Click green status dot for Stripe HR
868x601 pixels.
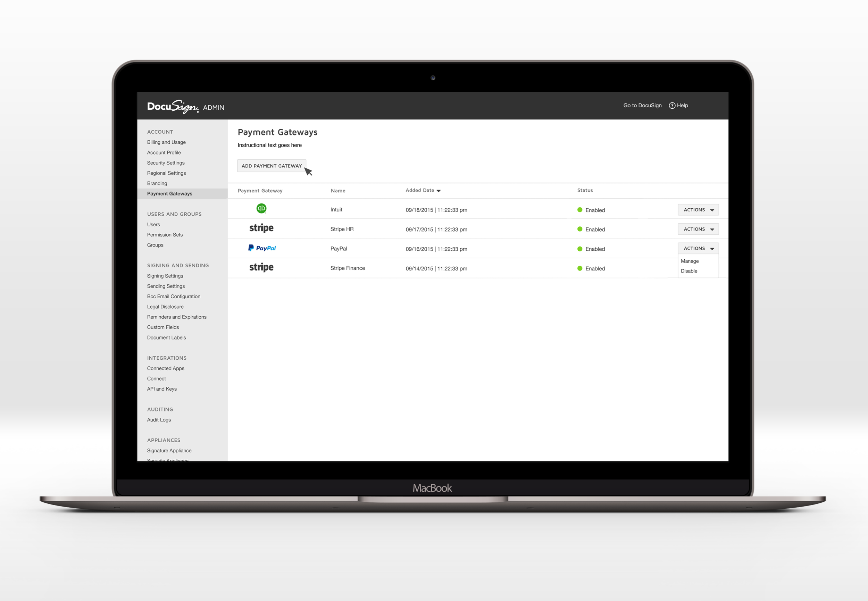[x=580, y=229]
